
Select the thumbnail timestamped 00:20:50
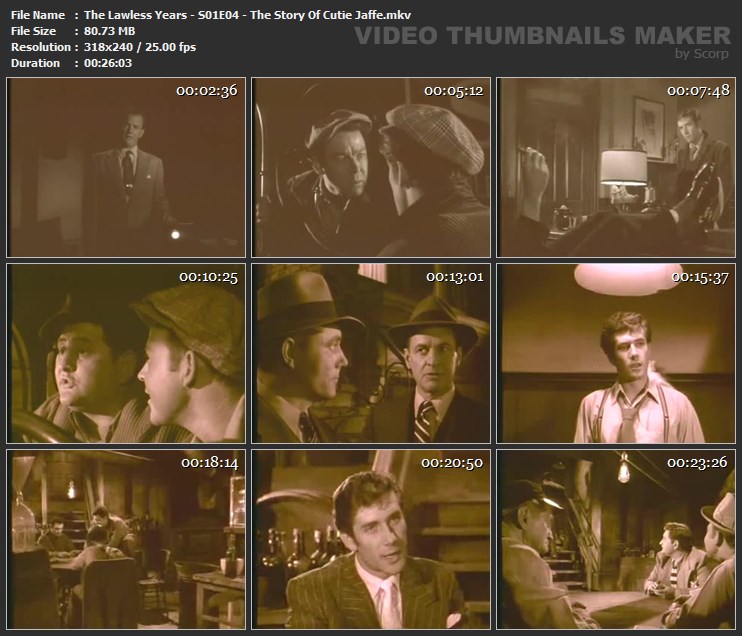371,539
